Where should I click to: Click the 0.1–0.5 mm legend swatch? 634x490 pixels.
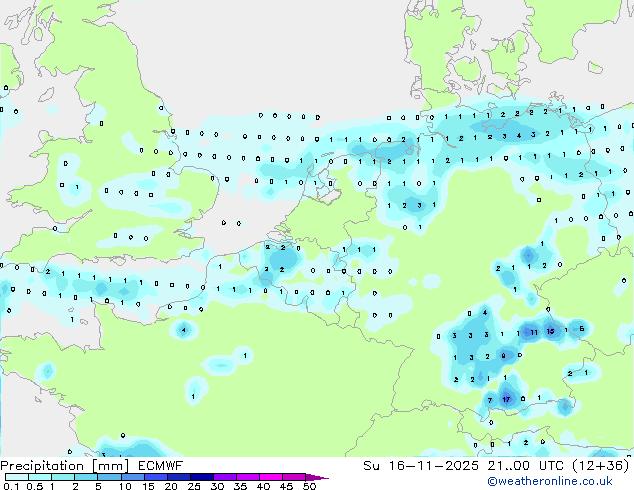click(x=17, y=477)
